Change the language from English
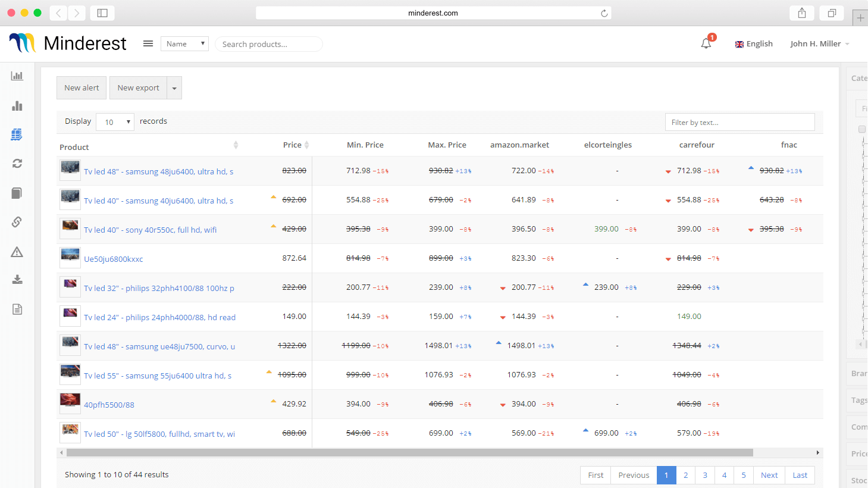 754,44
